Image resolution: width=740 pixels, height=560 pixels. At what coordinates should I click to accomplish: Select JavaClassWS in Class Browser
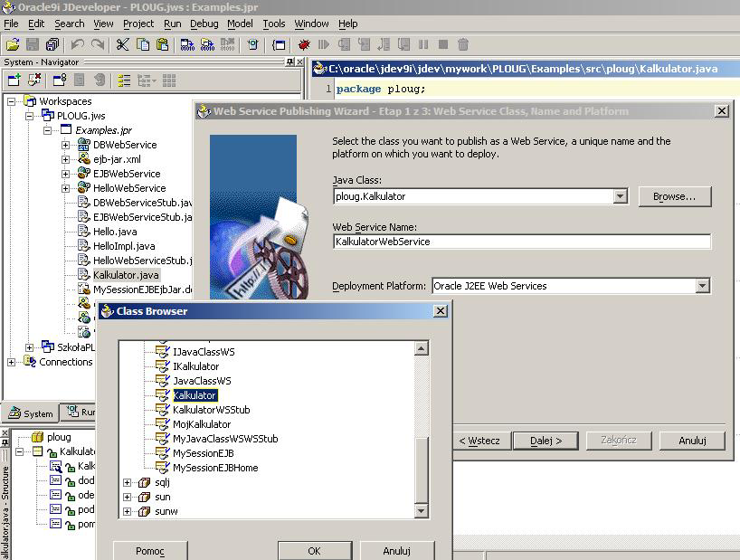coord(202,381)
